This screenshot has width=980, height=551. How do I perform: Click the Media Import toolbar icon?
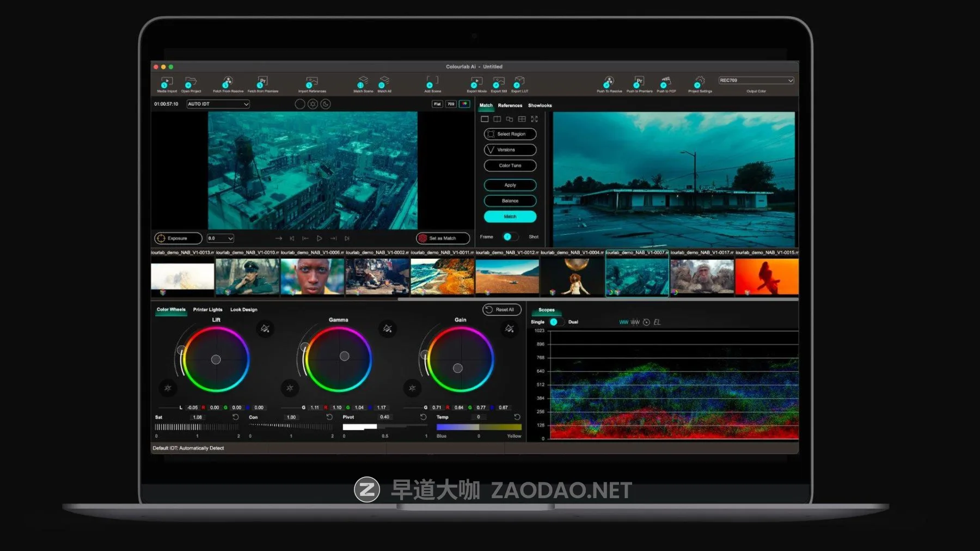(167, 82)
